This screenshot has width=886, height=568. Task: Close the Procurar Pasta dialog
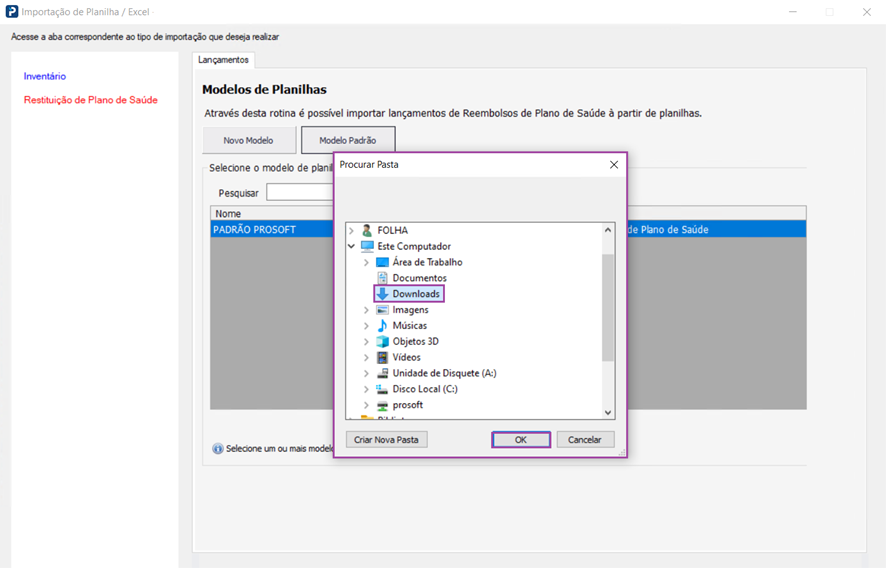614,165
